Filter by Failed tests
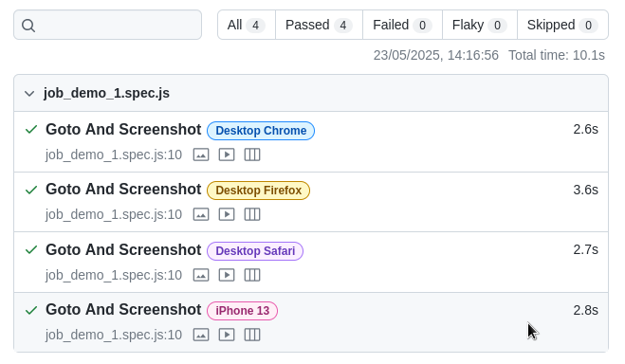625x364 pixels. pyautogui.click(x=402, y=25)
